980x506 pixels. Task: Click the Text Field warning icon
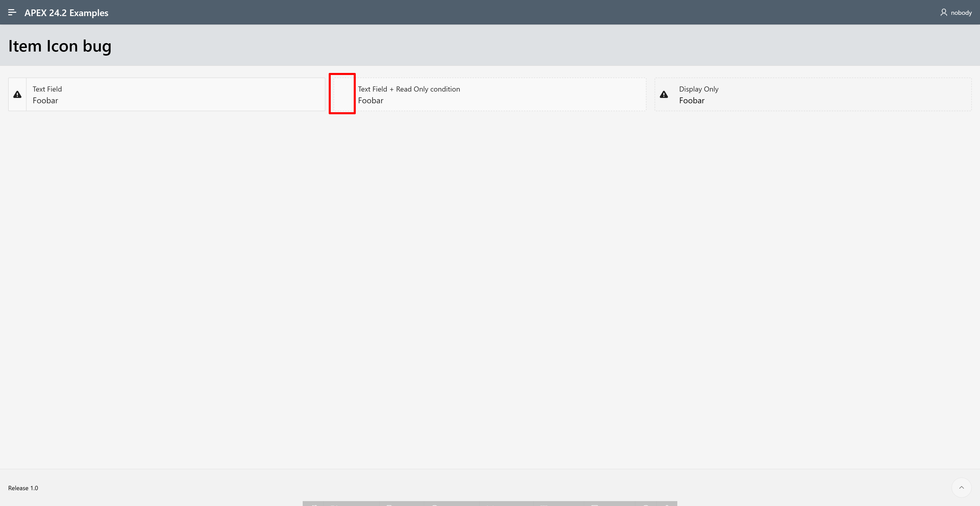[18, 95]
